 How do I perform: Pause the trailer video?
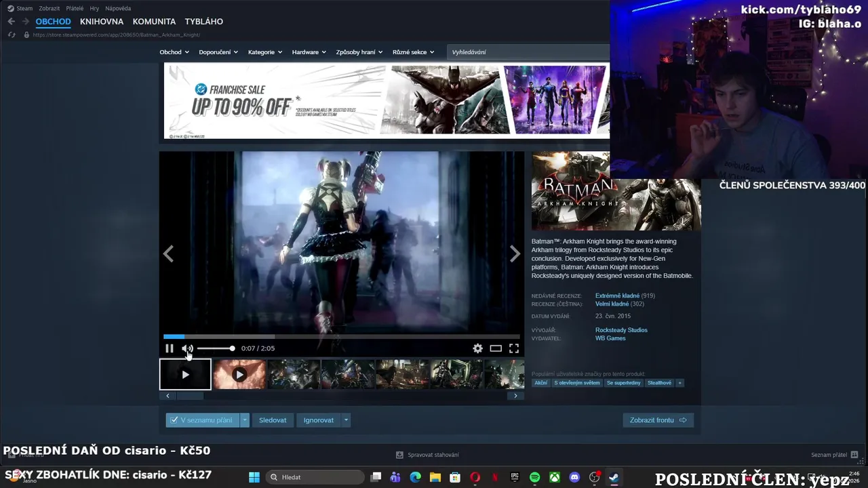pos(170,348)
